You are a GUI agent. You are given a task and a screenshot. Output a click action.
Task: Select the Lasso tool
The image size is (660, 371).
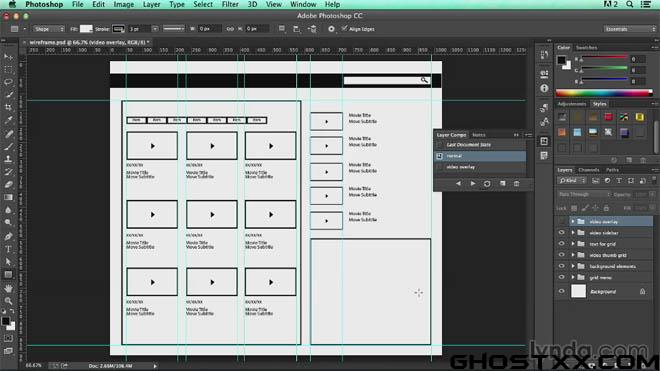[8, 82]
